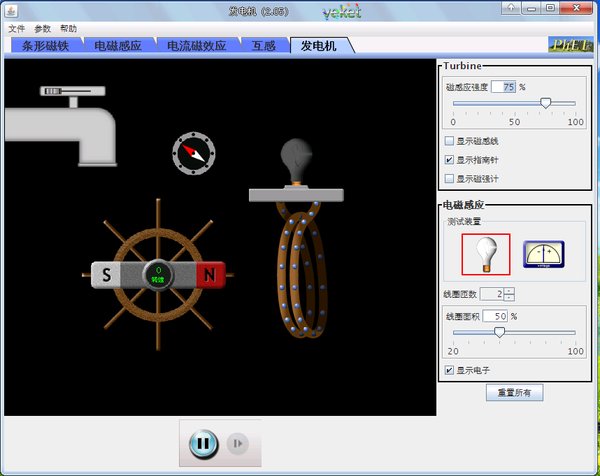Click the 线圈面积 percentage input field
The height and width of the screenshot is (476, 600).
click(x=494, y=315)
